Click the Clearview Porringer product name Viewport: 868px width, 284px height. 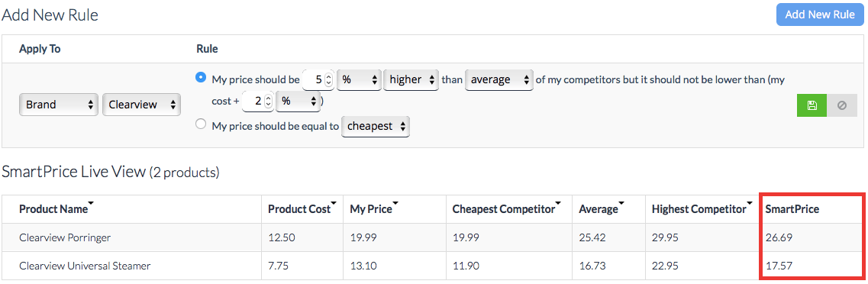pos(65,237)
